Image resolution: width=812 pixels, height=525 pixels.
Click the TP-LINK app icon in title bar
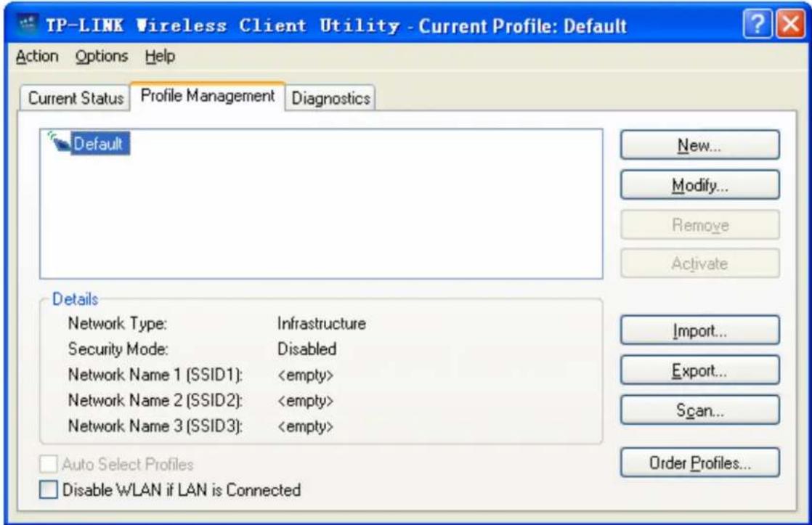pyautogui.click(x=28, y=24)
